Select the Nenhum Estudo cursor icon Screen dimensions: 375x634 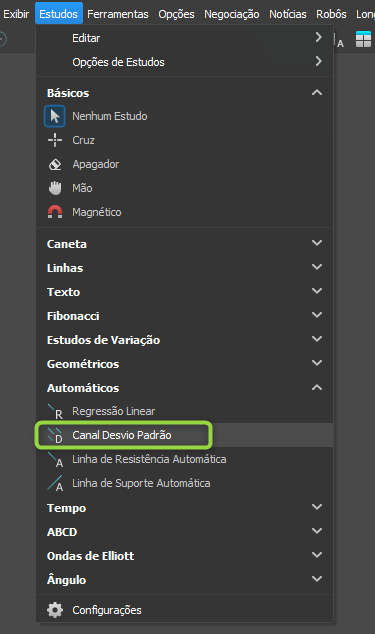click(55, 116)
